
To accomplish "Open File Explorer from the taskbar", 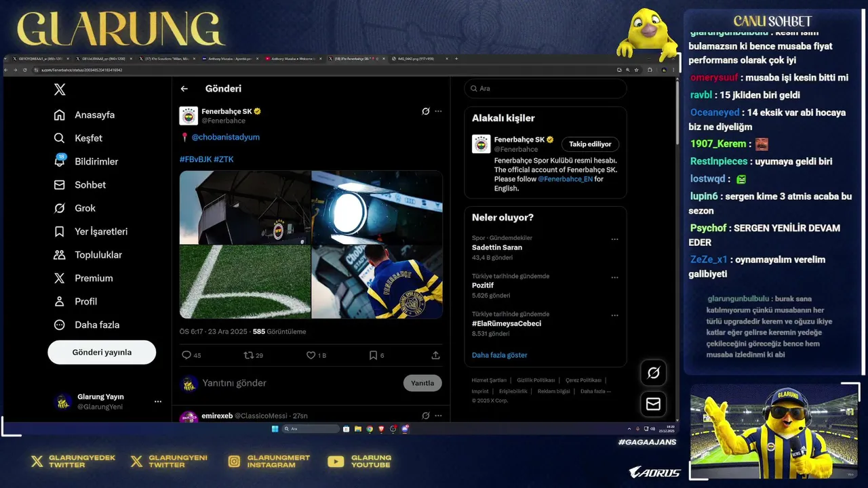I will coord(358,429).
